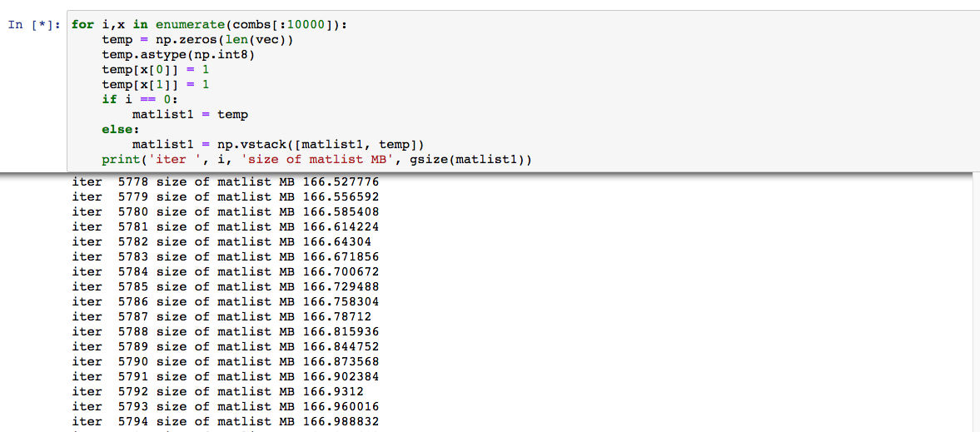
Task: Click output row iter 5779
Action: [x=226, y=197]
